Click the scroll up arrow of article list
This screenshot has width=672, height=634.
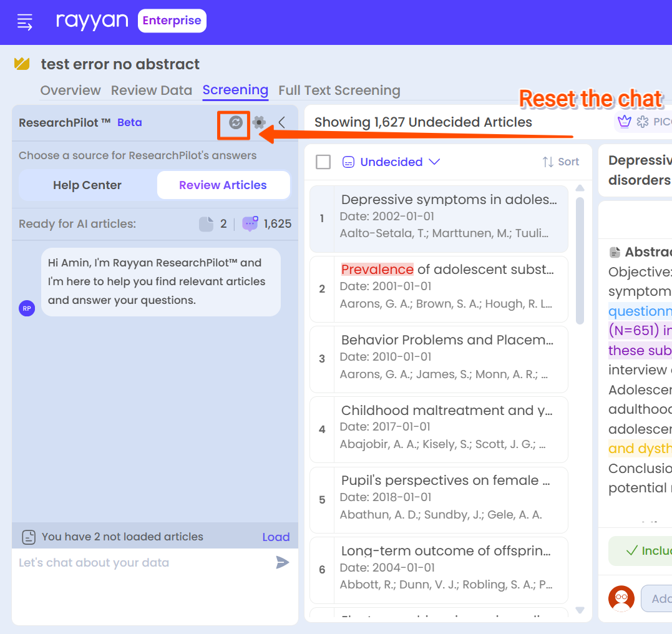(x=580, y=188)
